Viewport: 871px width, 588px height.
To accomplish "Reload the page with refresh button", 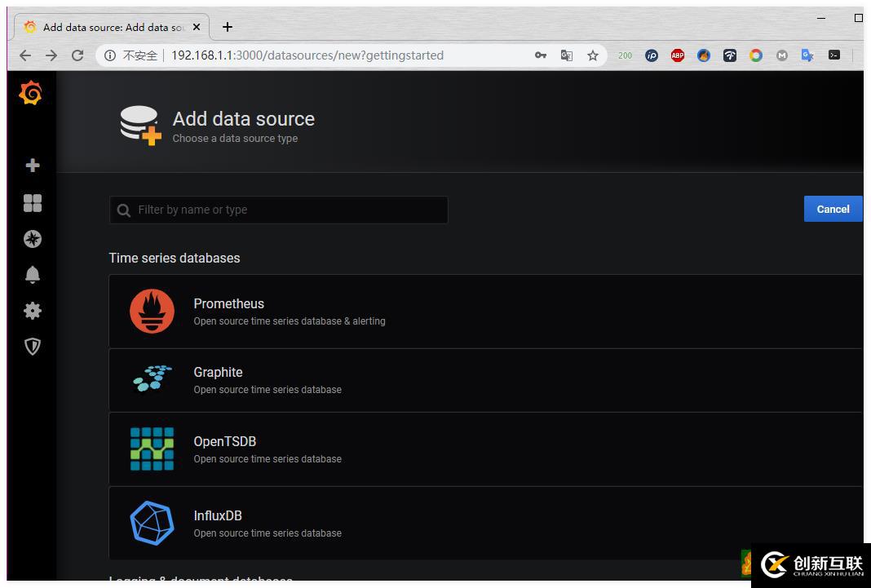I will coord(77,55).
